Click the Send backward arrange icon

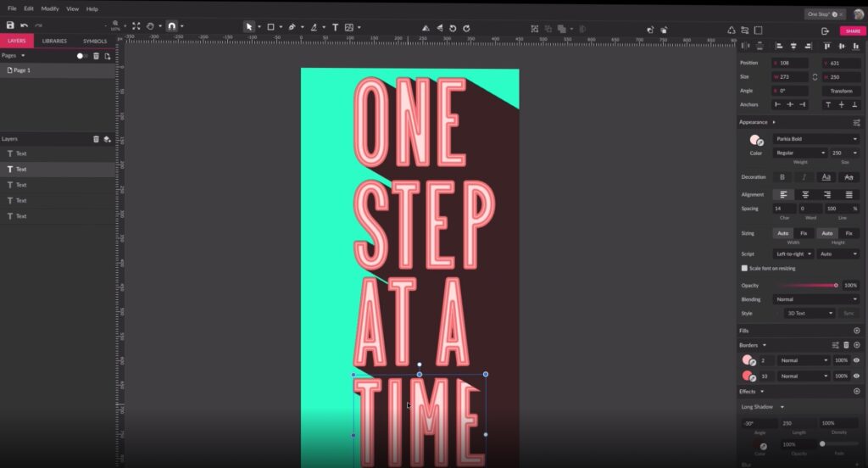pyautogui.click(x=664, y=30)
